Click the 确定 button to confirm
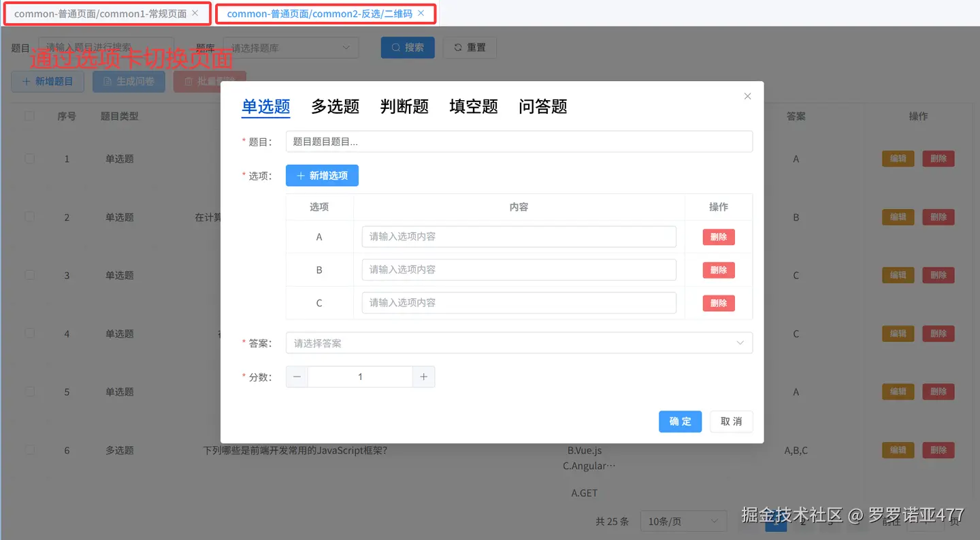Screen dimensions: 980x540 click(x=680, y=422)
